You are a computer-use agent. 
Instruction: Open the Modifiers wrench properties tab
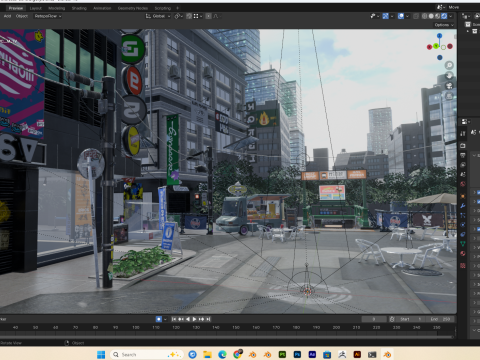tap(463, 205)
